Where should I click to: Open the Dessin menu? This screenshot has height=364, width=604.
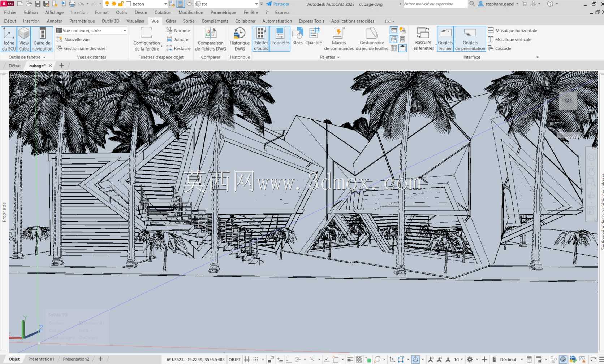point(141,12)
